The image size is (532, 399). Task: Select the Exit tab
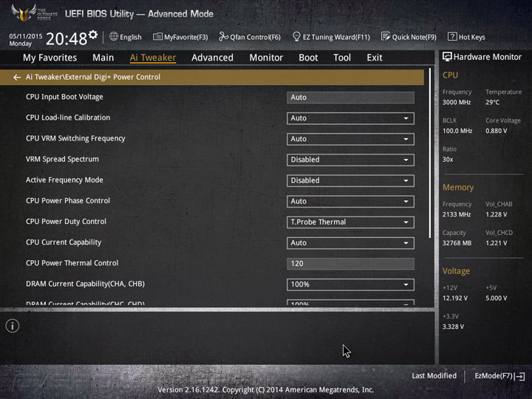point(375,58)
